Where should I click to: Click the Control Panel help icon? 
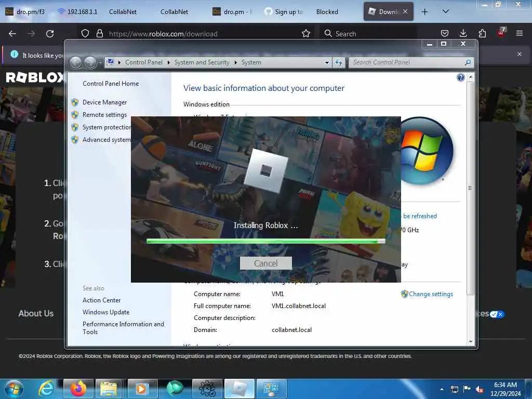point(460,78)
